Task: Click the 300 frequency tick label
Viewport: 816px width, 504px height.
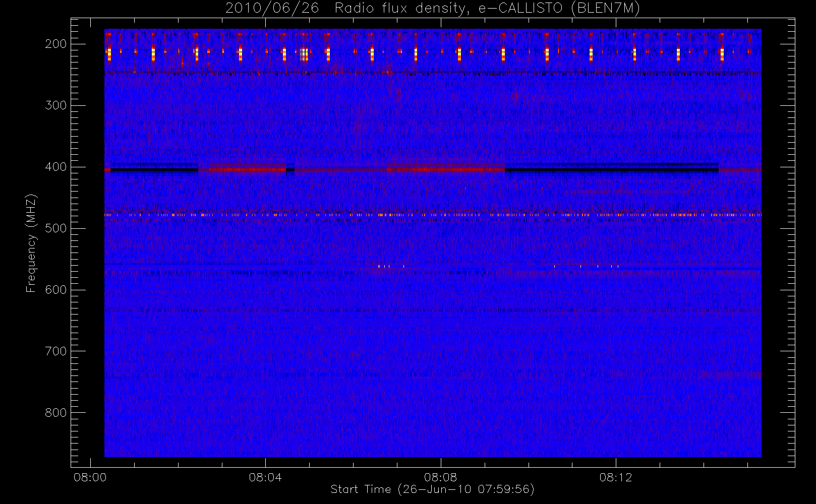Action: click(56, 105)
